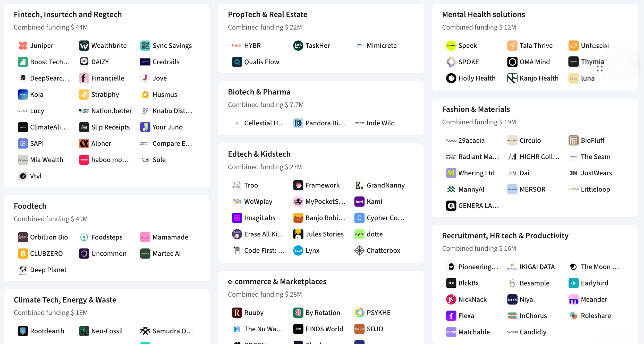644x344 pixels.
Task: Open the Flexa purple logo icon
Action: (x=451, y=316)
